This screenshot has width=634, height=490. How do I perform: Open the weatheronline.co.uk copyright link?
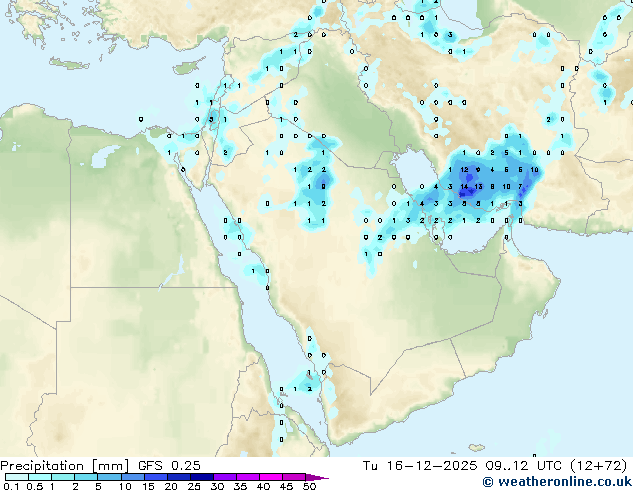tap(557, 482)
